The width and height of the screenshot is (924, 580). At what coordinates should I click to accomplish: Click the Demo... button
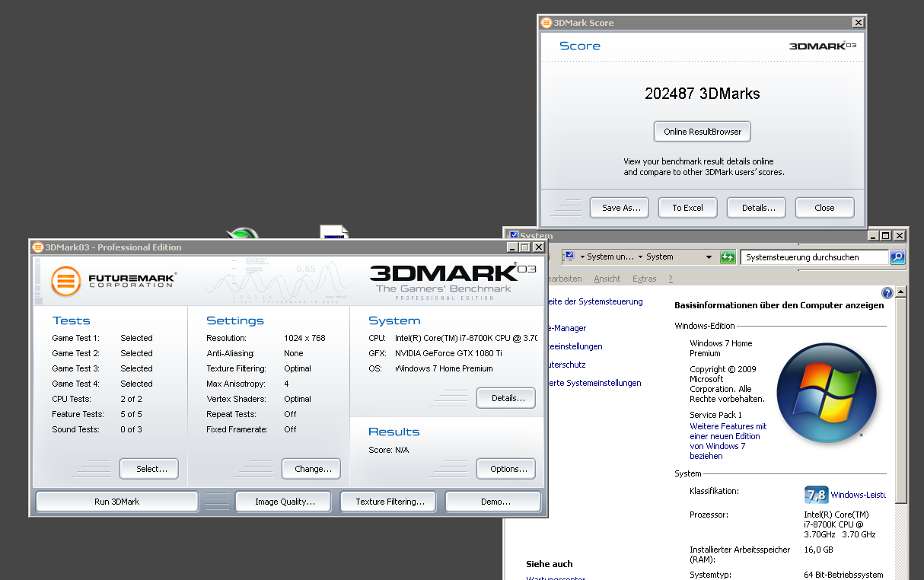493,502
